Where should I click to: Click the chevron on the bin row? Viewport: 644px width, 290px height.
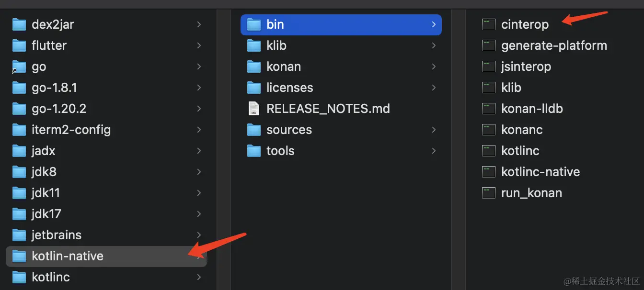434,24
